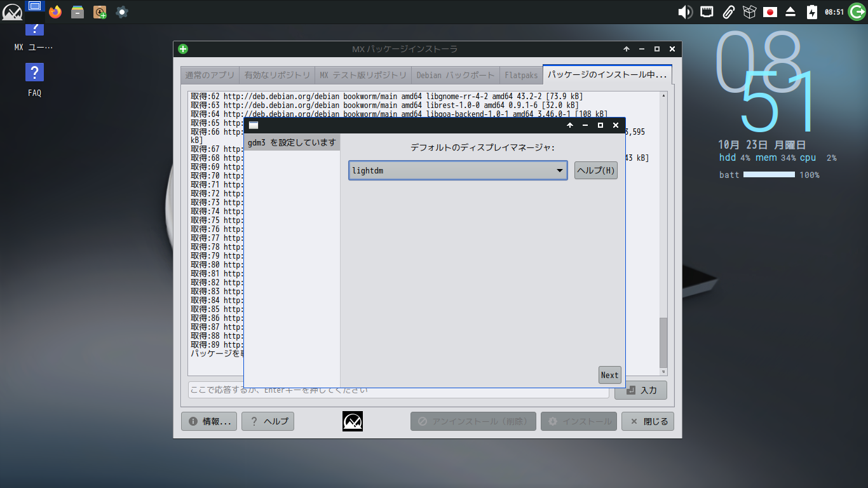Select the 'gdm3 を設定しています' sidebar item
Viewport: 868px width, 488px height.
click(292, 142)
